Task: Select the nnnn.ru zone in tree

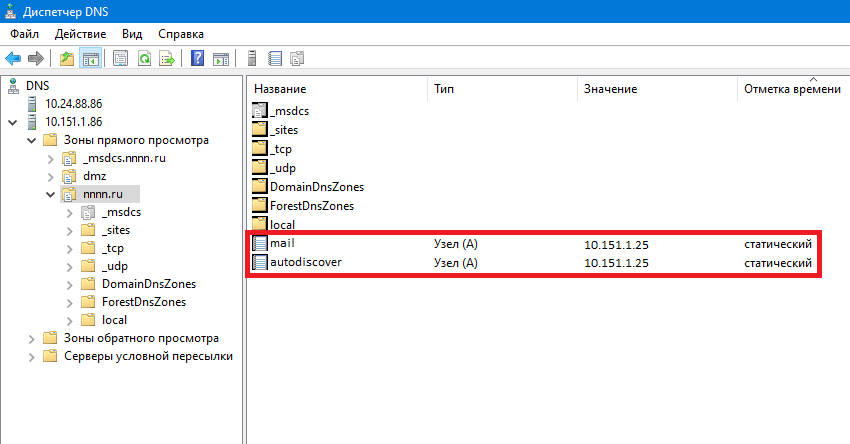Action: pyautogui.click(x=103, y=194)
